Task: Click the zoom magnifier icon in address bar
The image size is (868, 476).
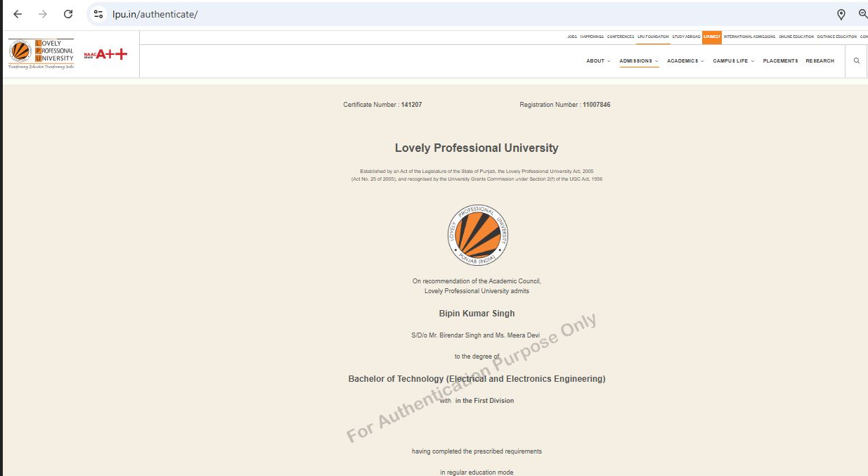Action: click(862, 14)
